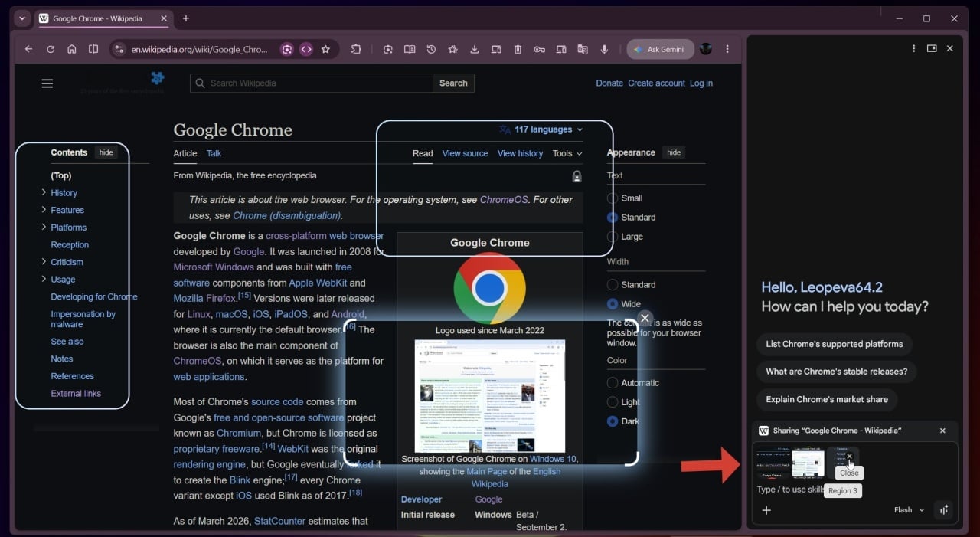Select Standard under Width
This screenshot has width=980, height=537.
coord(612,285)
